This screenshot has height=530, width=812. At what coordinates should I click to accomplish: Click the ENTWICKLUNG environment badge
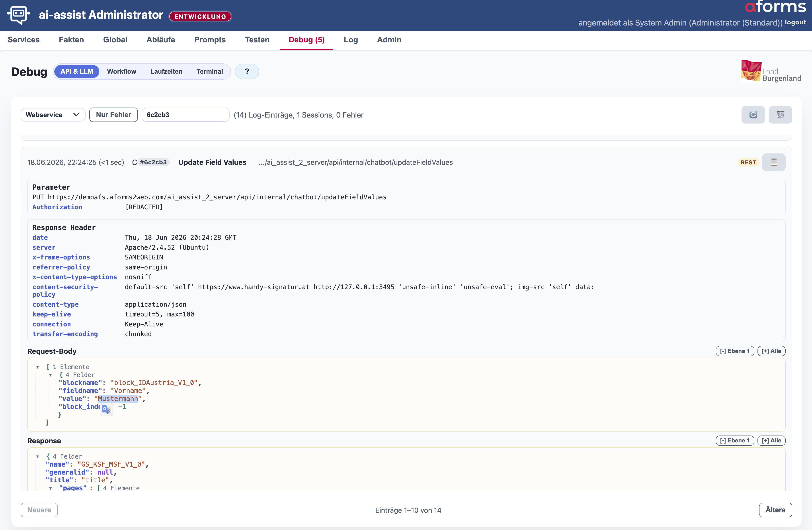click(200, 16)
